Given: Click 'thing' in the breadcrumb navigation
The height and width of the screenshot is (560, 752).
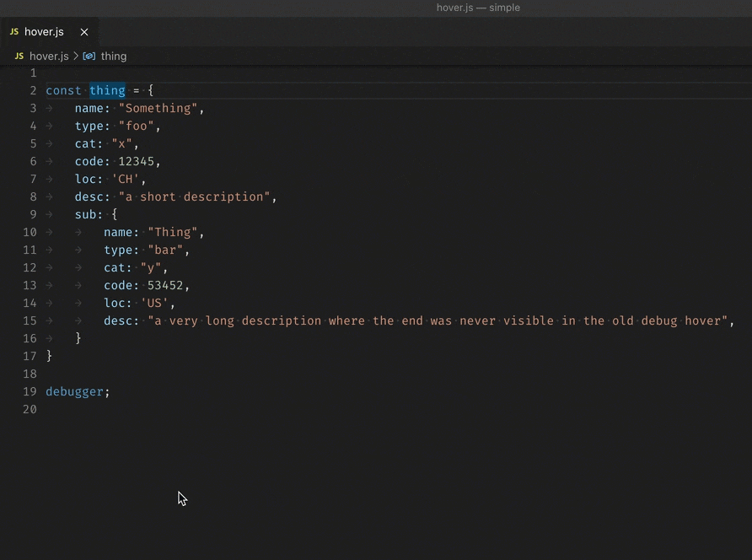Looking at the screenshot, I should tap(113, 56).
